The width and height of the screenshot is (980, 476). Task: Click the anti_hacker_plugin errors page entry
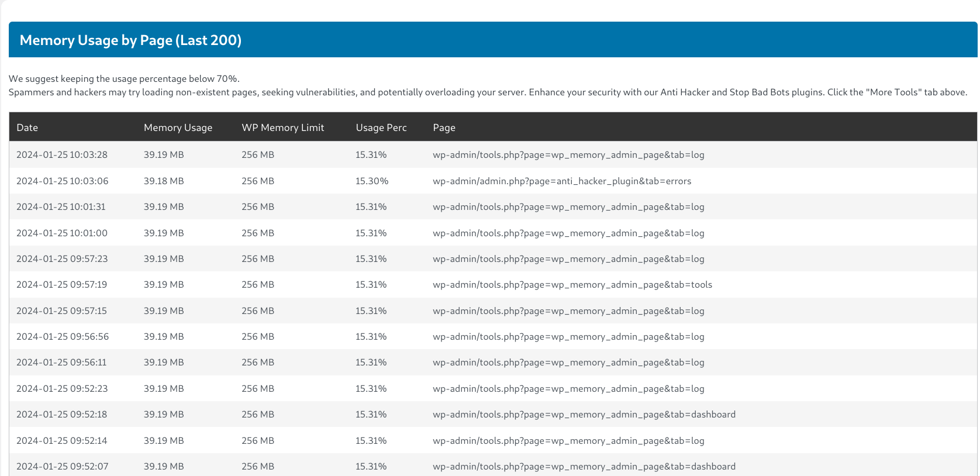[562, 181]
